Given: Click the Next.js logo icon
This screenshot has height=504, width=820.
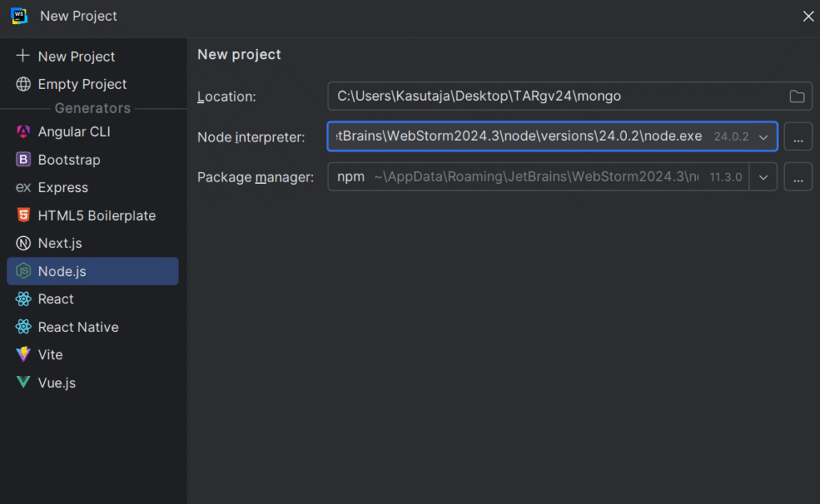Looking at the screenshot, I should [23, 243].
